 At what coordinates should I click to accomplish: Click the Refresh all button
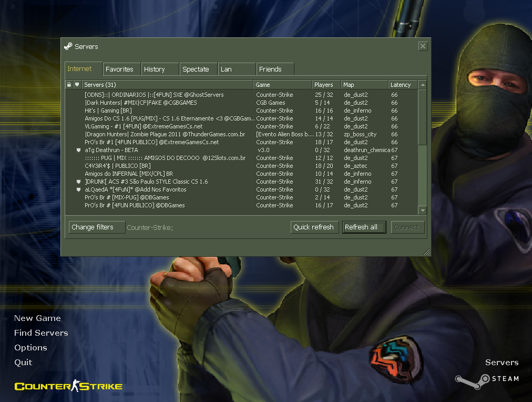364,227
